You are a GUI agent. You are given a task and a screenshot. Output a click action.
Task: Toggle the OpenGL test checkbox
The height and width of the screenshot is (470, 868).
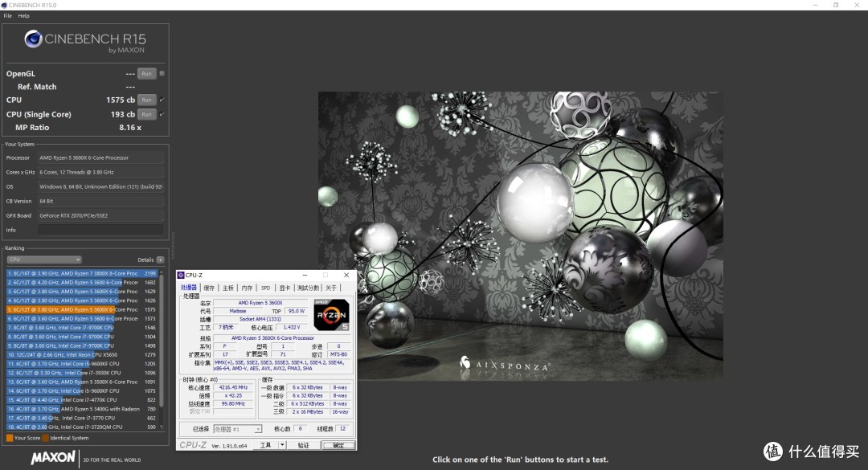click(162, 73)
